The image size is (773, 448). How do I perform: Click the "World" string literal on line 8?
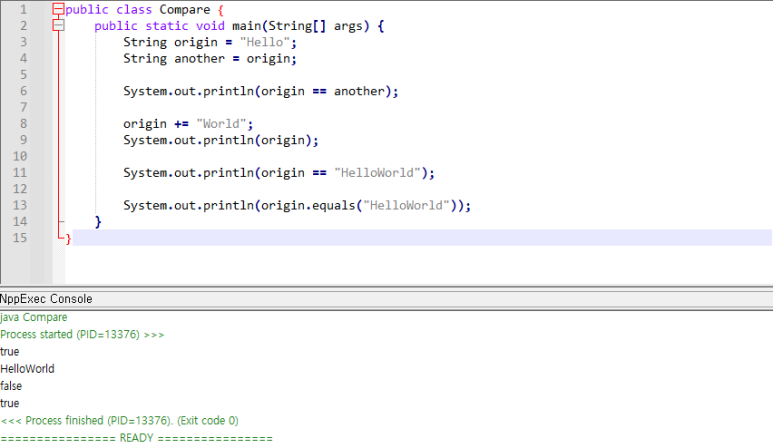pyautogui.click(x=221, y=124)
